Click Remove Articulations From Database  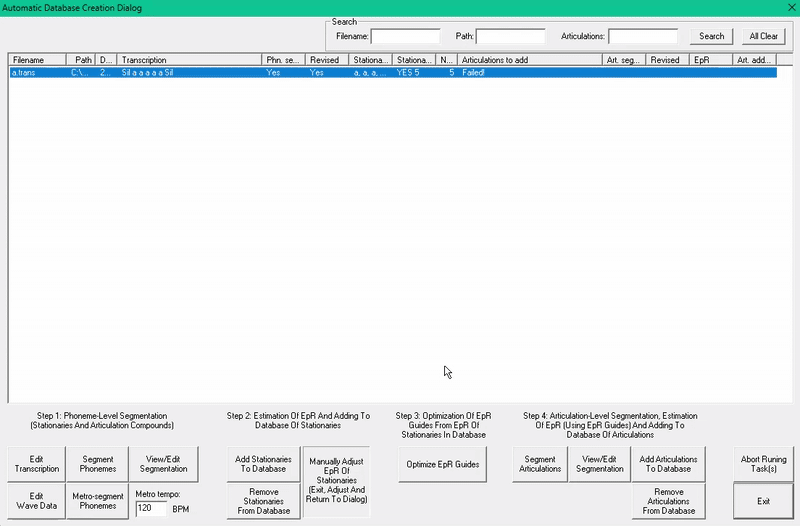pyautogui.click(x=668, y=500)
